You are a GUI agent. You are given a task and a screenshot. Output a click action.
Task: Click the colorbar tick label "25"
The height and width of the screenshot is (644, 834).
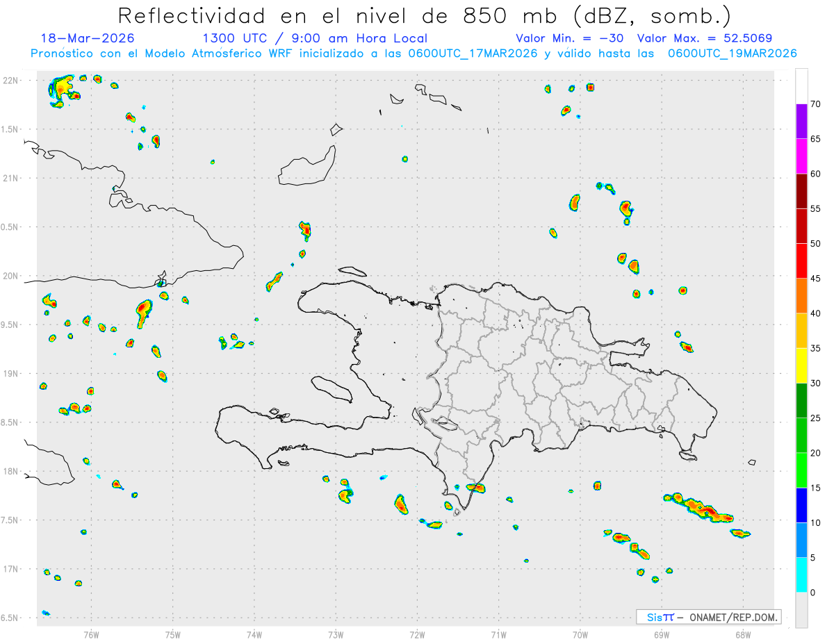point(815,418)
